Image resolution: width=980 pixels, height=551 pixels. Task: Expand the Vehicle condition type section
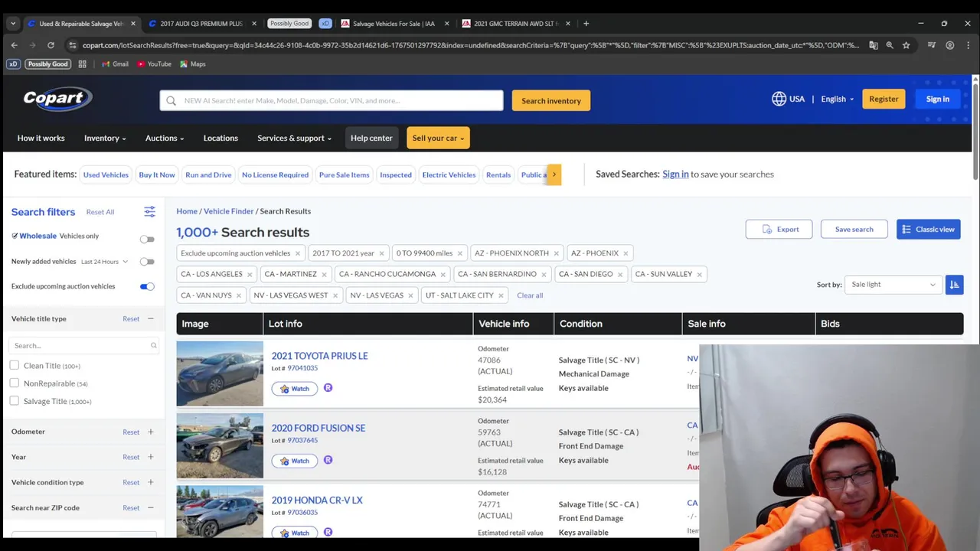click(150, 482)
